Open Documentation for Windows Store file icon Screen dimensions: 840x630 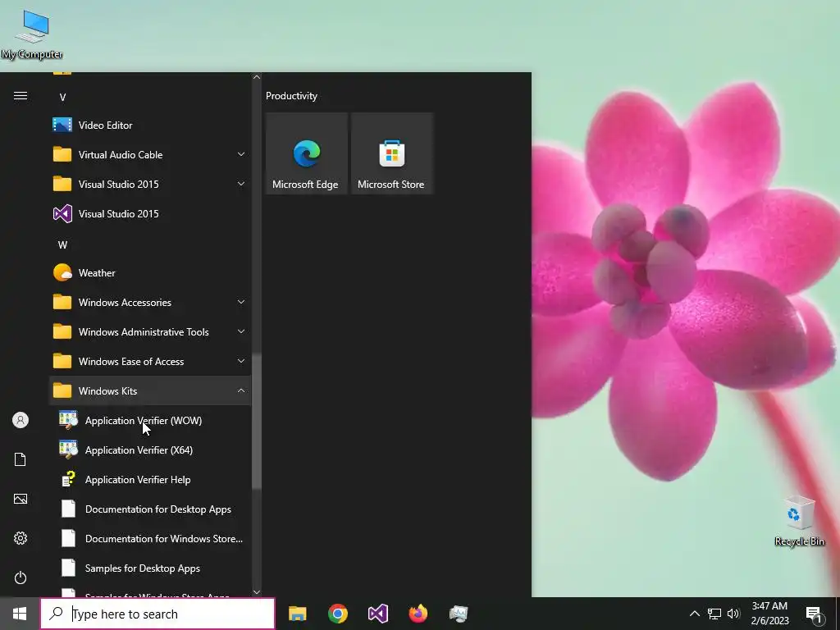click(69, 538)
